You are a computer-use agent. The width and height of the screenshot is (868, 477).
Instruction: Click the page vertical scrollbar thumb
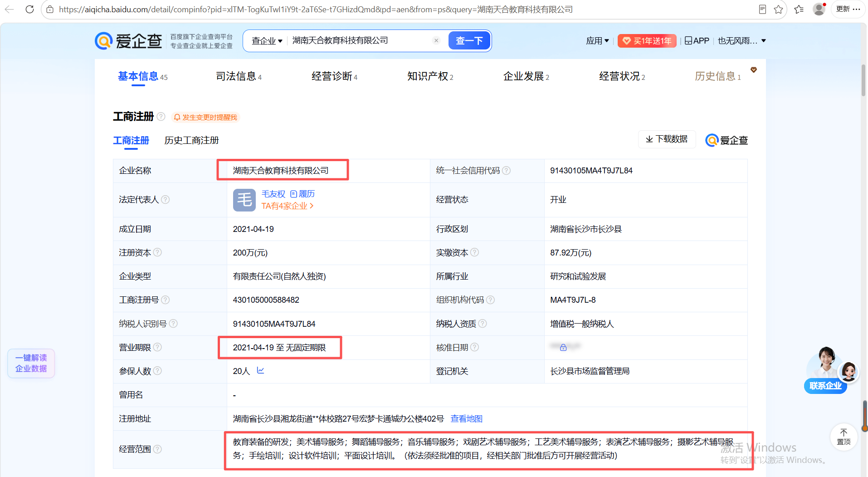[x=863, y=80]
